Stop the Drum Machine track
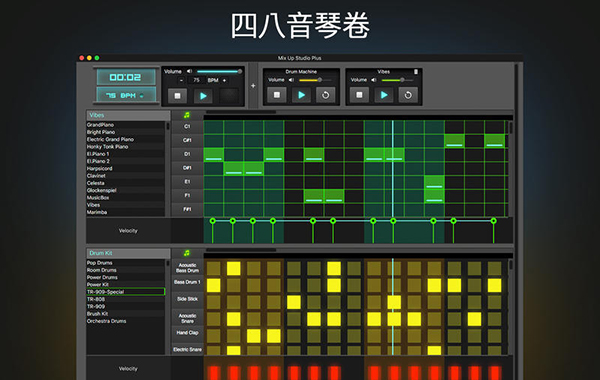This screenshot has height=380, width=600. pyautogui.click(x=277, y=95)
